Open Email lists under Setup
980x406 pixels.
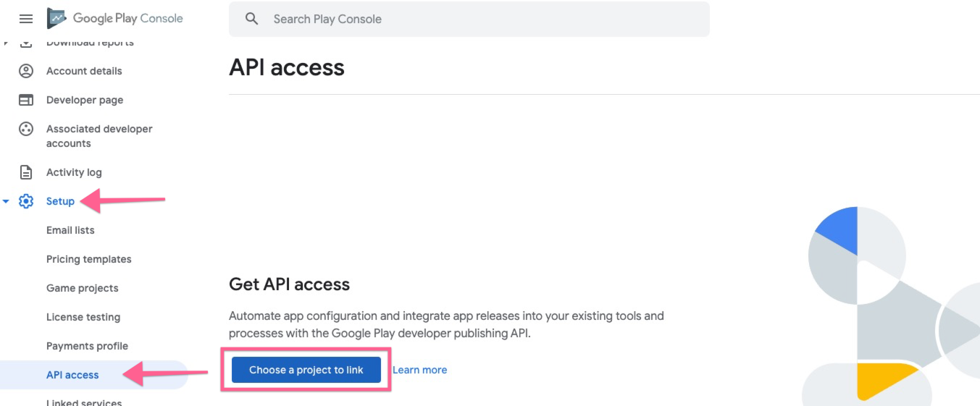point(70,230)
